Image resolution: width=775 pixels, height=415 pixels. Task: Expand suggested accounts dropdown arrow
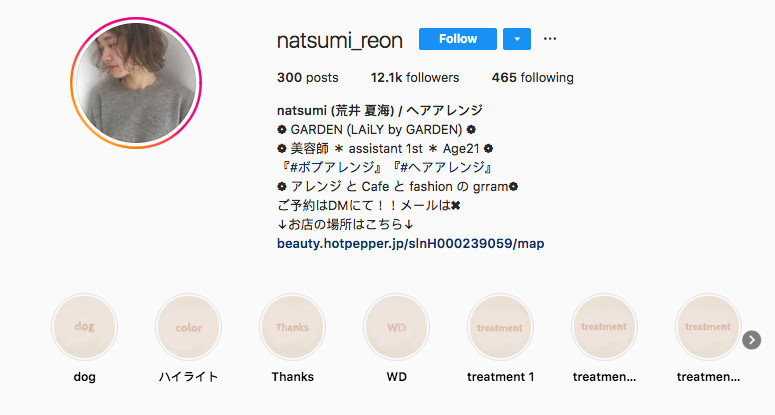[517, 39]
